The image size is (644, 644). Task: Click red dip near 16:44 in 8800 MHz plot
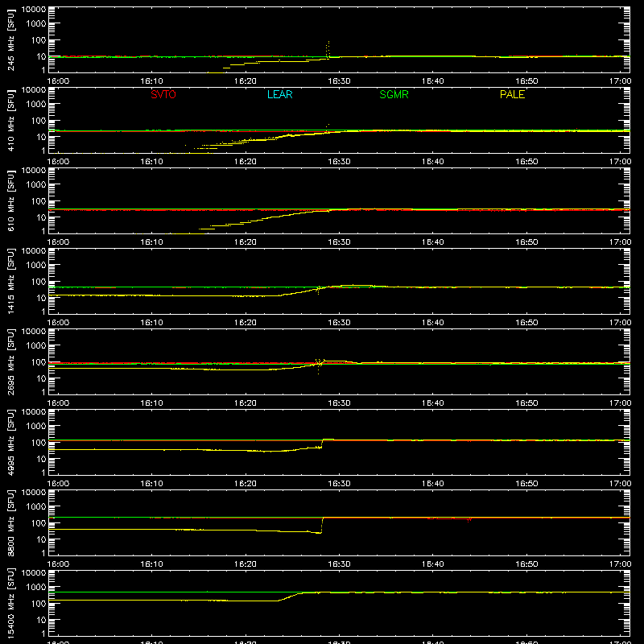click(469, 520)
